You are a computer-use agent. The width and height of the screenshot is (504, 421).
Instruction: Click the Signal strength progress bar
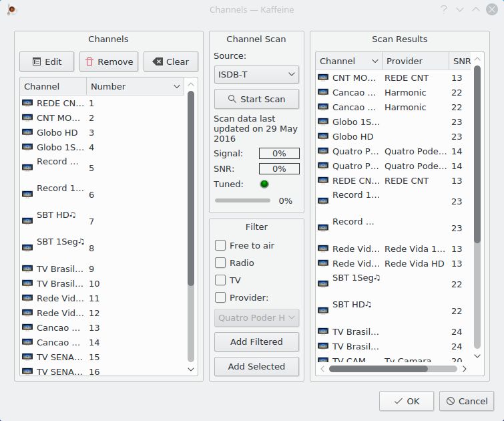279,153
